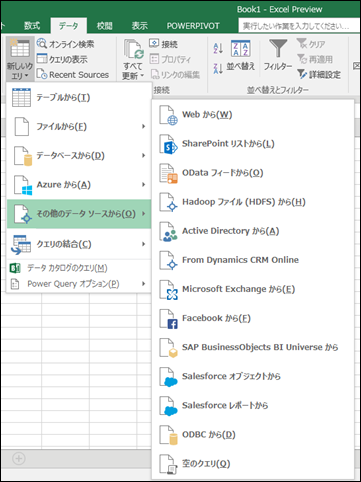
Task: Switch to the 校閲 (Review) tab
Action: click(x=104, y=26)
